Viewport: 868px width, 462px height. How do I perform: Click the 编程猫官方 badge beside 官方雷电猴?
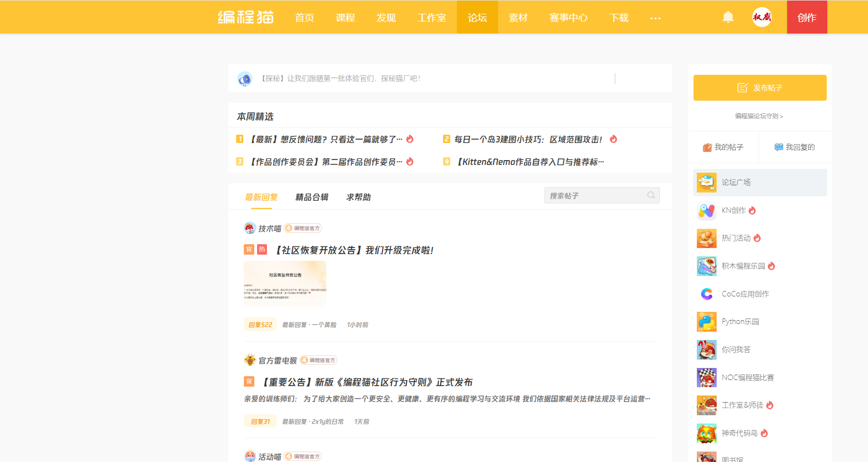coord(318,360)
